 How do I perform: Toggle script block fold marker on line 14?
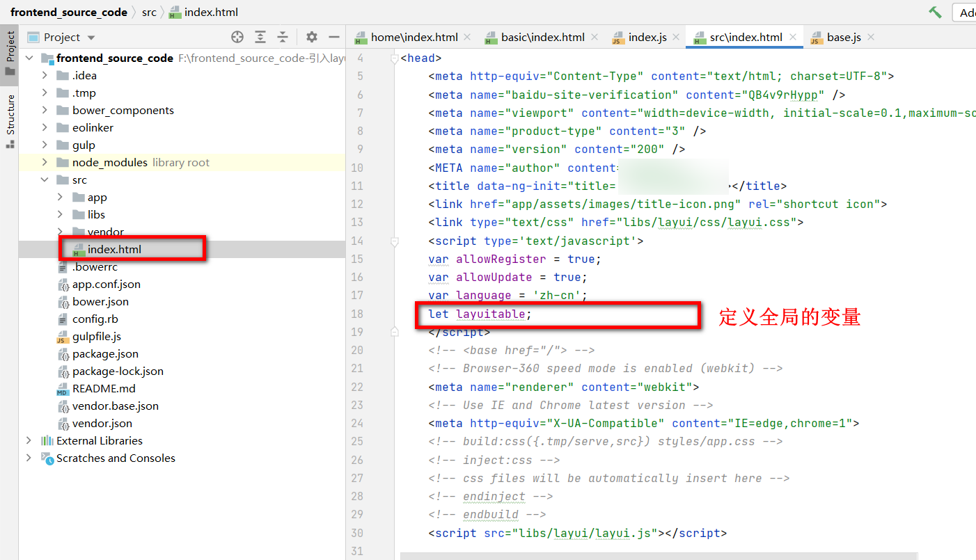pyautogui.click(x=395, y=241)
